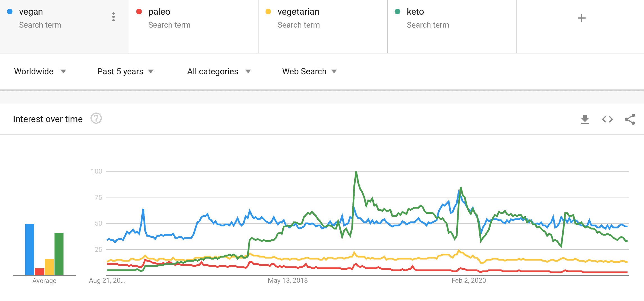Open the embed code for the chart
Screen dimensions: 644x301
[607, 119]
